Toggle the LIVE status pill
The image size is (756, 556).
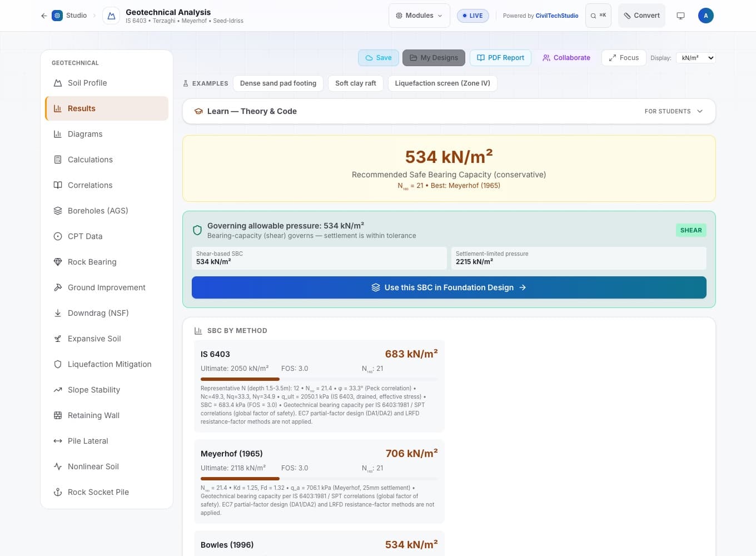click(472, 16)
